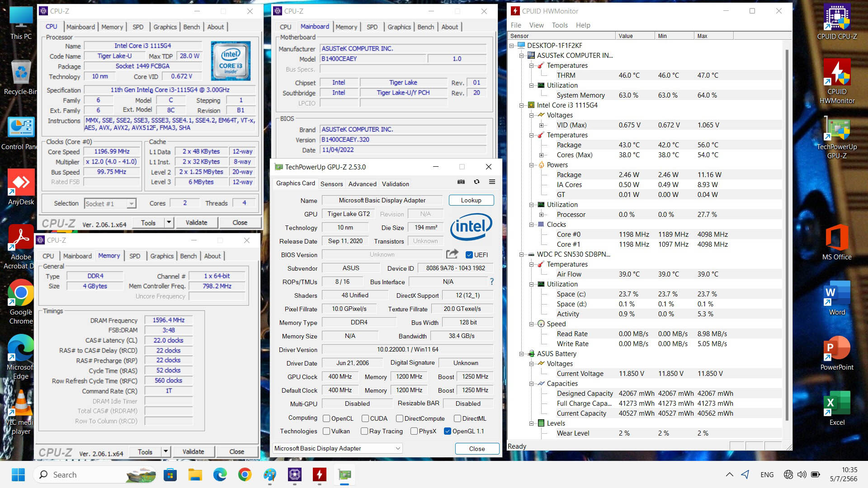Switch to HWMonitor via taskbar icon
Viewport: 868px width, 488px height.
(x=319, y=474)
